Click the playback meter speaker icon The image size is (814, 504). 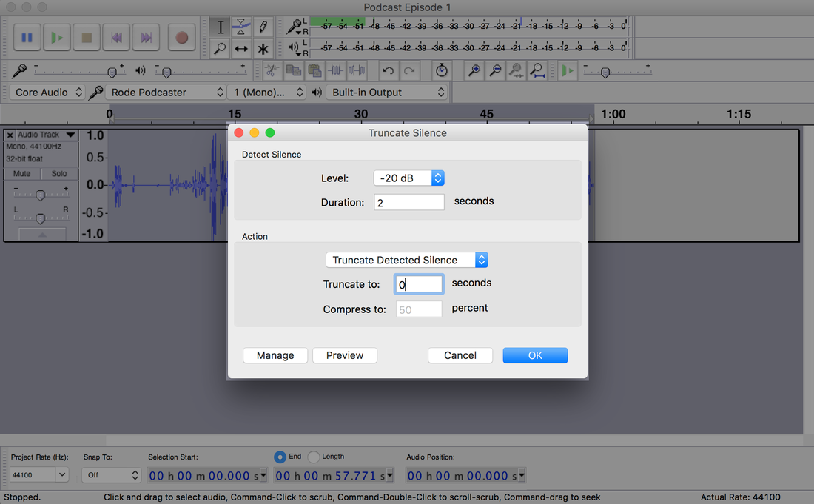pyautogui.click(x=294, y=48)
